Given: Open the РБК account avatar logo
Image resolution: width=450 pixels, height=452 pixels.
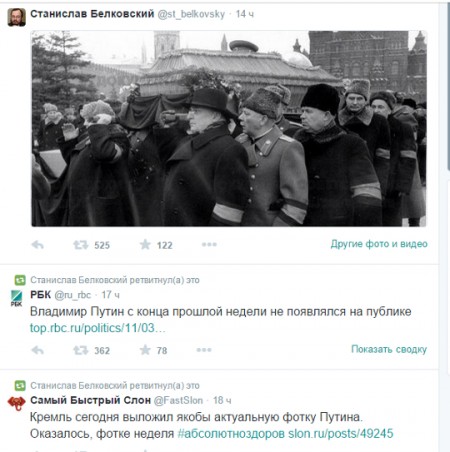Looking at the screenshot, I should tap(16, 298).
